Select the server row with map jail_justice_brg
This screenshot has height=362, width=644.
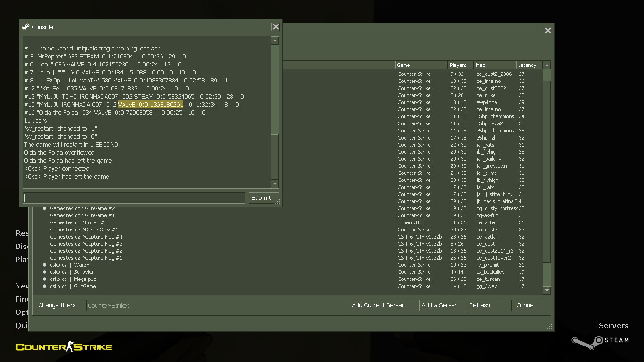pos(413,194)
